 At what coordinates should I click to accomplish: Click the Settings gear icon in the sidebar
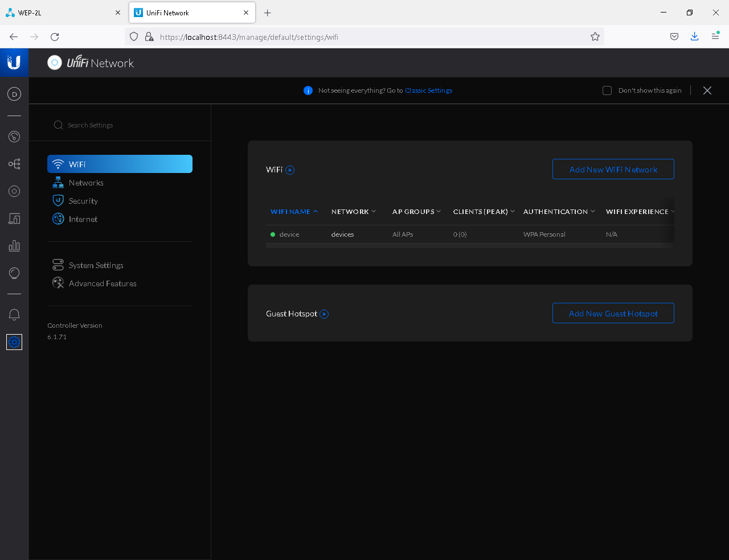[14, 342]
